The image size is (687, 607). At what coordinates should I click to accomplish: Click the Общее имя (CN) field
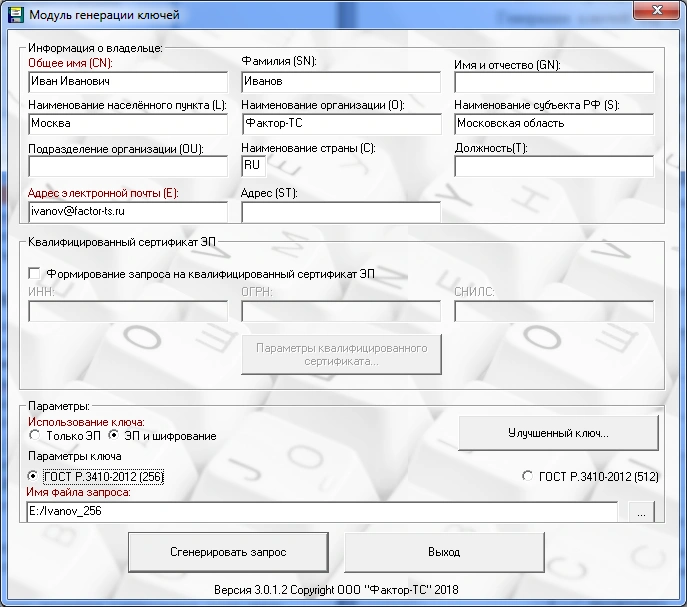pyautogui.click(x=128, y=82)
